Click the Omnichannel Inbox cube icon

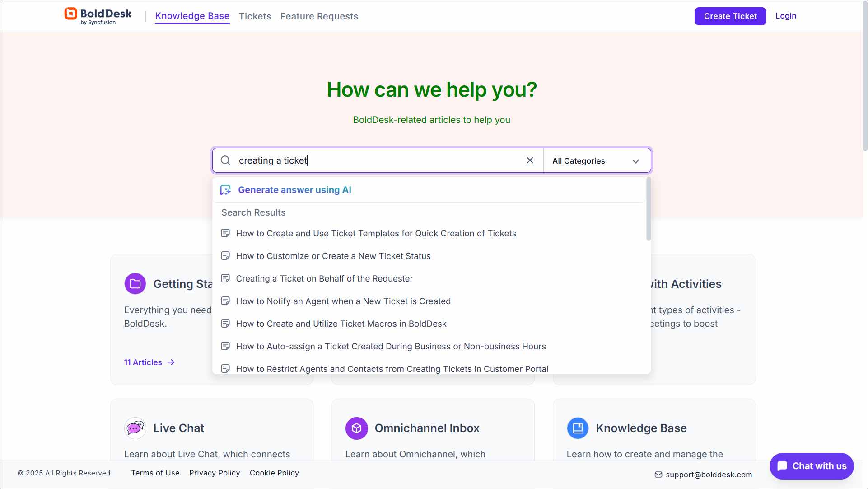pos(356,428)
